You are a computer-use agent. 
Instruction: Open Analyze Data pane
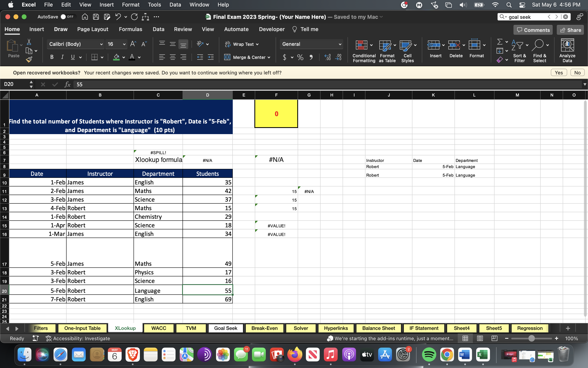point(567,51)
